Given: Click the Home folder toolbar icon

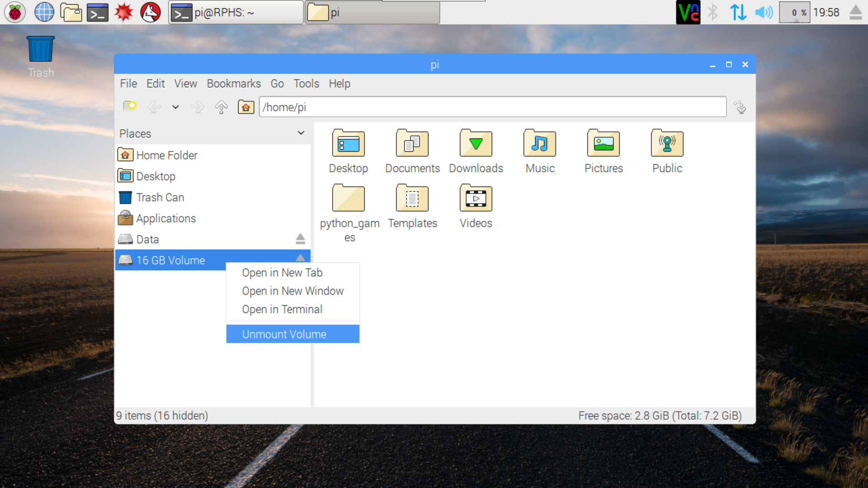Looking at the screenshot, I should [245, 107].
